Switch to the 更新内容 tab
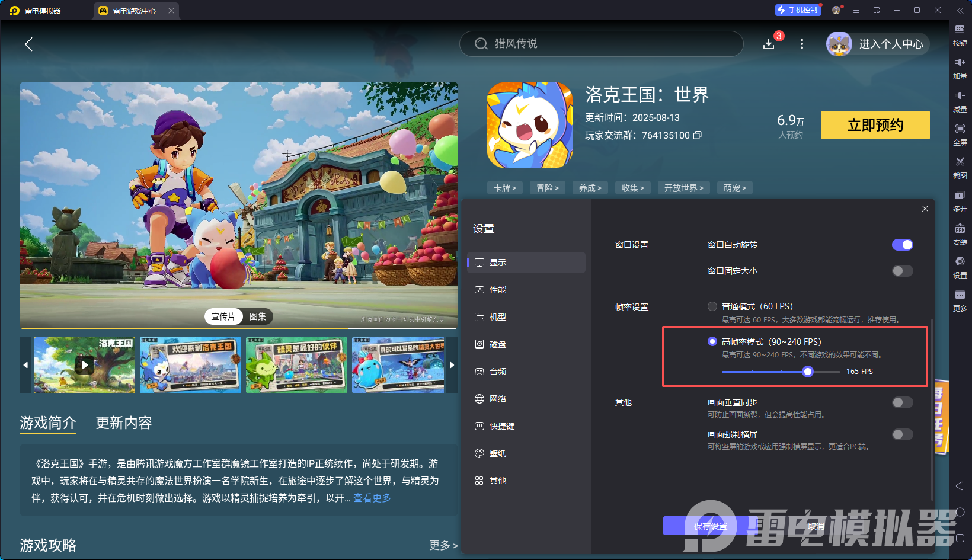This screenshot has height=560, width=972. (x=123, y=423)
